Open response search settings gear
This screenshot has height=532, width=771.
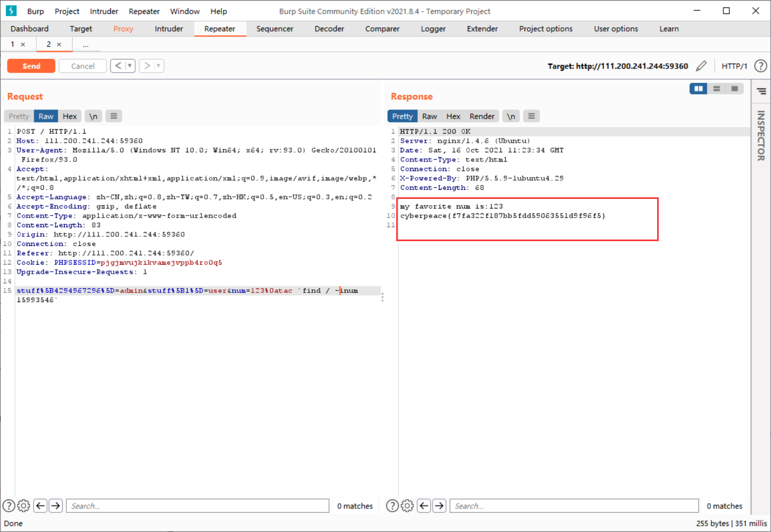click(407, 506)
